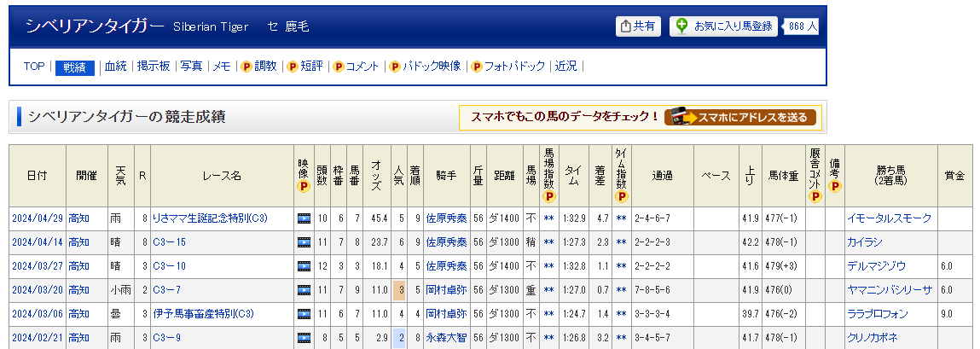The height and width of the screenshot is (349, 980).
Task: Open race 伊予馬事畜産特別(C3)
Action: 203,314
